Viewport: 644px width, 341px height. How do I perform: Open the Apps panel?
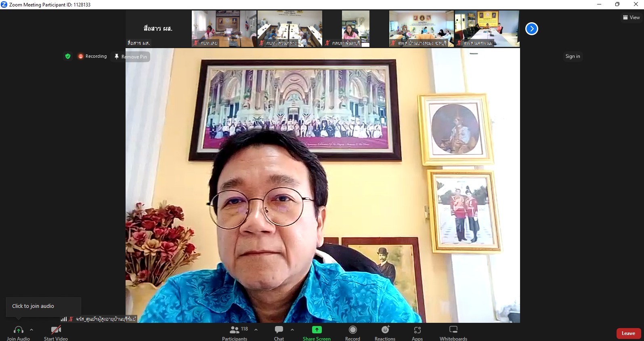[417, 333]
